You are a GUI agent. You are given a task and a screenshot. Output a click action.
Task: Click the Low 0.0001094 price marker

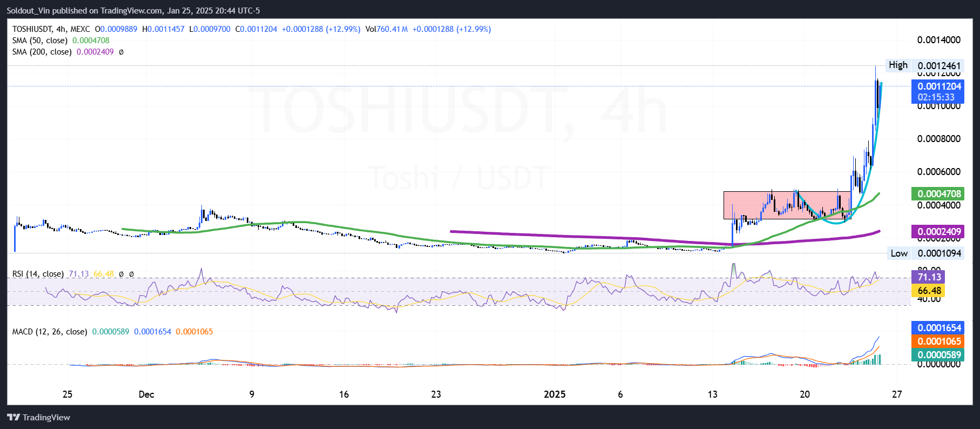pos(925,253)
